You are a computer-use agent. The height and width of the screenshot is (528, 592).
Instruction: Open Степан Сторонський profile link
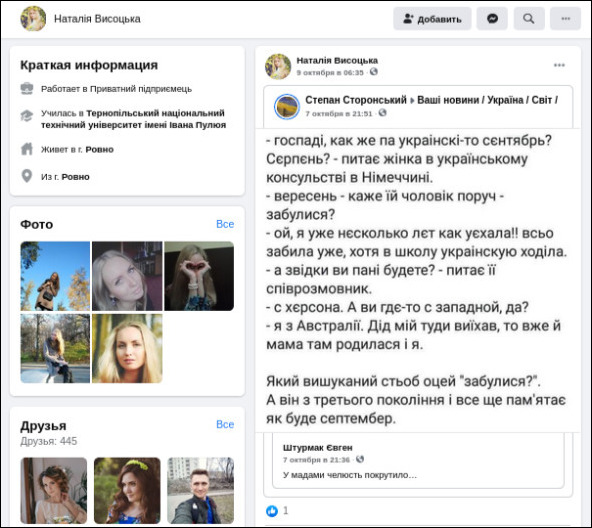pyautogui.click(x=356, y=100)
